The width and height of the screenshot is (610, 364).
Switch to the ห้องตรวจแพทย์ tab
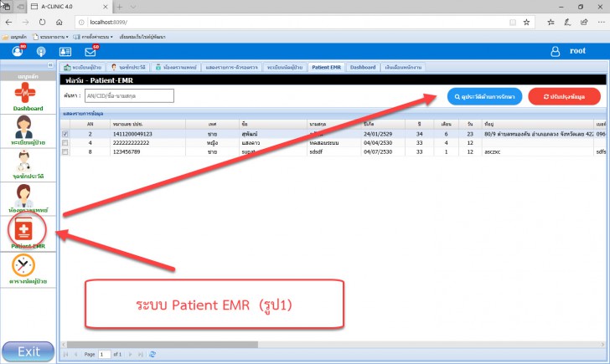[176, 67]
